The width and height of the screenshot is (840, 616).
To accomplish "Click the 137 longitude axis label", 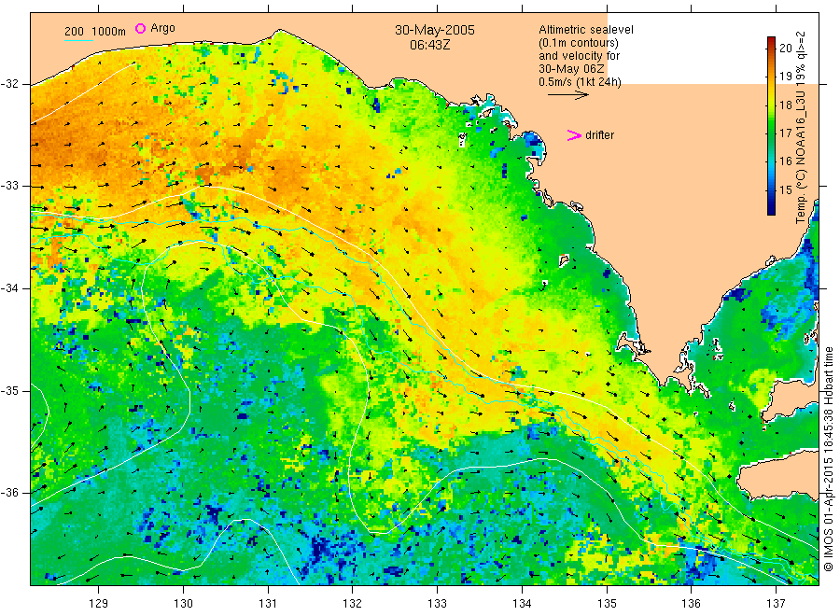I will [776, 604].
